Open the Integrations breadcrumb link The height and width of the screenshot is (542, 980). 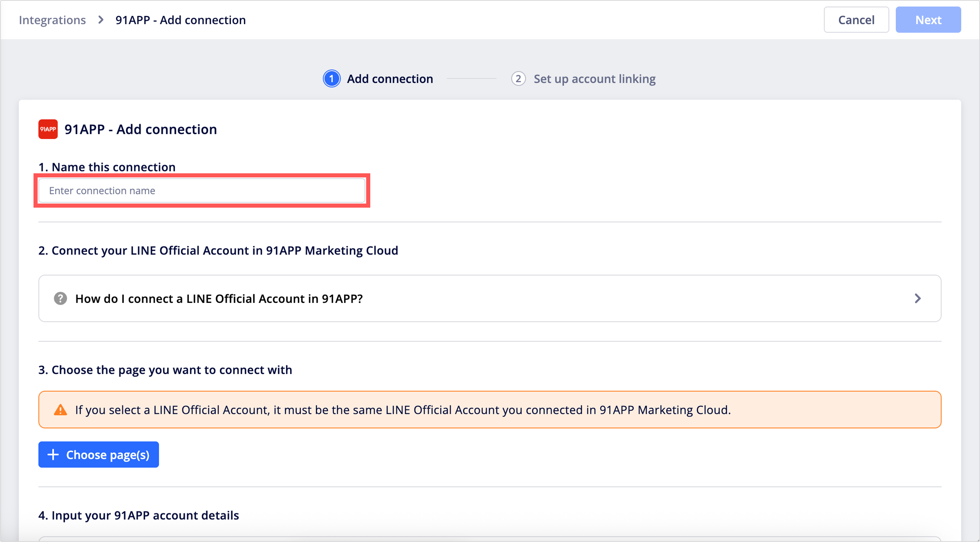click(x=52, y=20)
